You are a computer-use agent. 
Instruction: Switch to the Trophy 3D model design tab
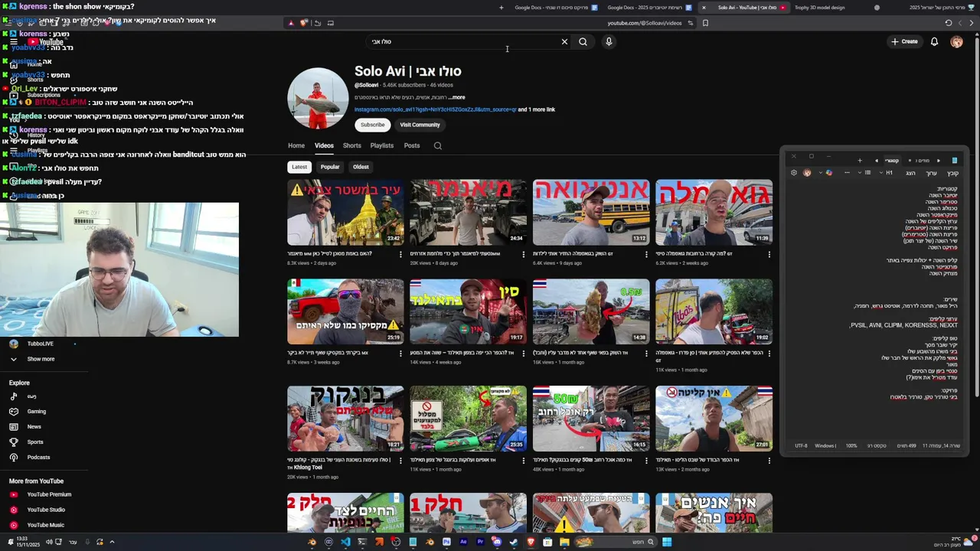(x=820, y=8)
